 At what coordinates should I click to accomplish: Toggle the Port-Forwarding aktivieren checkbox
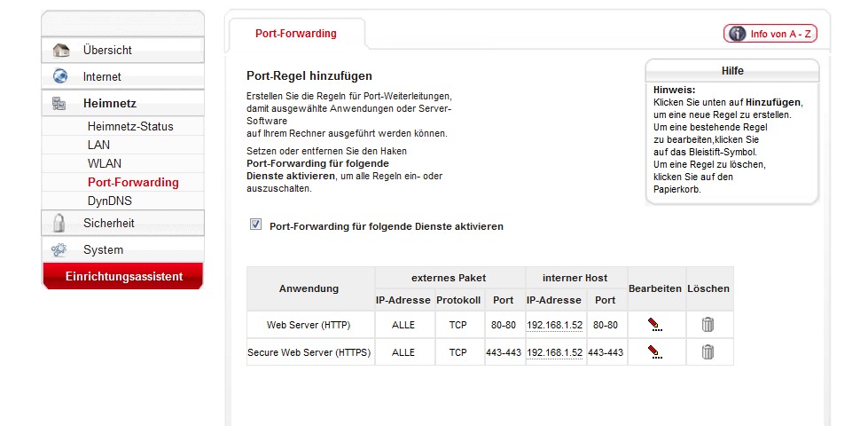pos(255,225)
